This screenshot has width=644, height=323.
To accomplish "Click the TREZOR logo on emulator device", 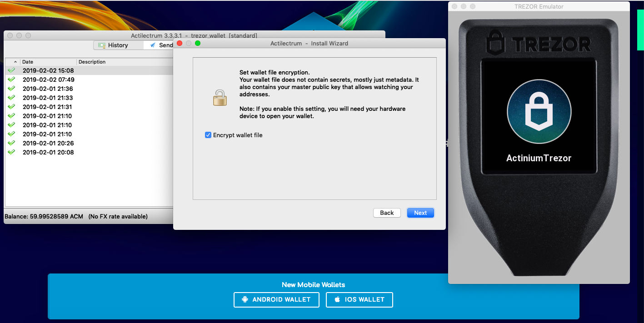I will coord(539,44).
